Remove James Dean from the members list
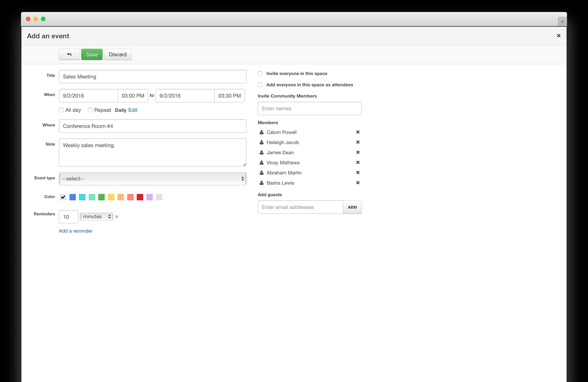The image size is (588, 382). pyautogui.click(x=358, y=152)
